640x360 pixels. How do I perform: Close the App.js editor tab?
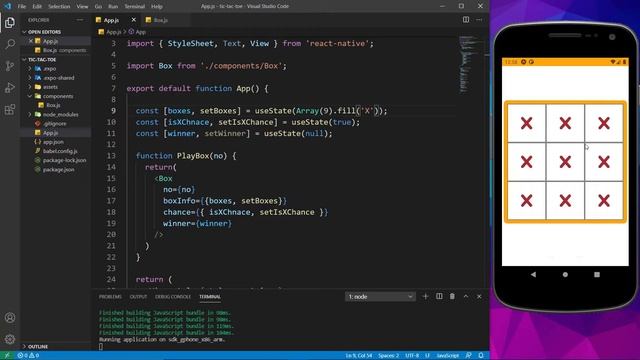pyautogui.click(x=133, y=20)
